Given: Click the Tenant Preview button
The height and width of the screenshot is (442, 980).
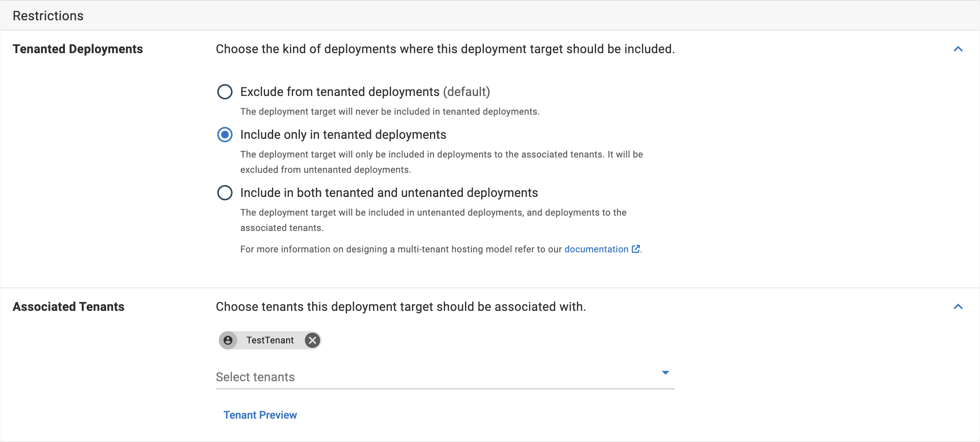Looking at the screenshot, I should pos(260,415).
